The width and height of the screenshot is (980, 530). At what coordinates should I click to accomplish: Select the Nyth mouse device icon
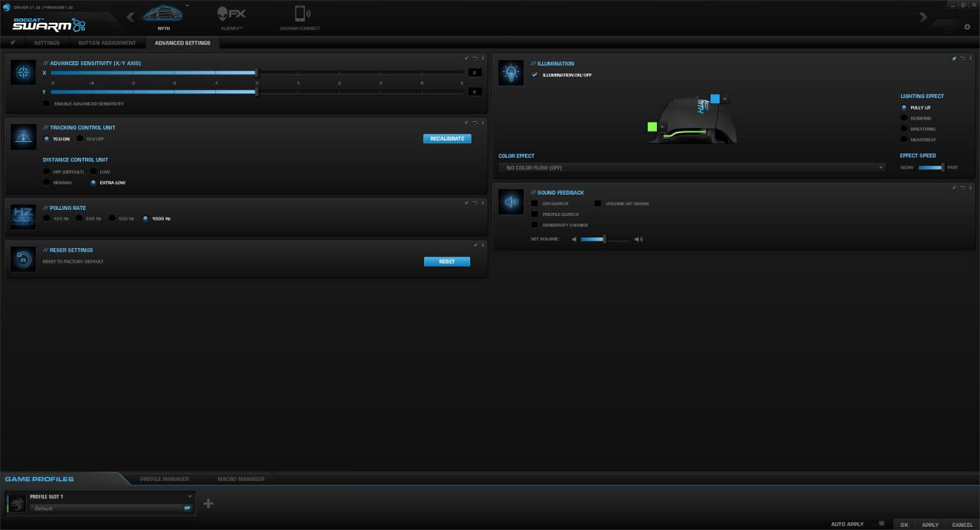coord(163,14)
